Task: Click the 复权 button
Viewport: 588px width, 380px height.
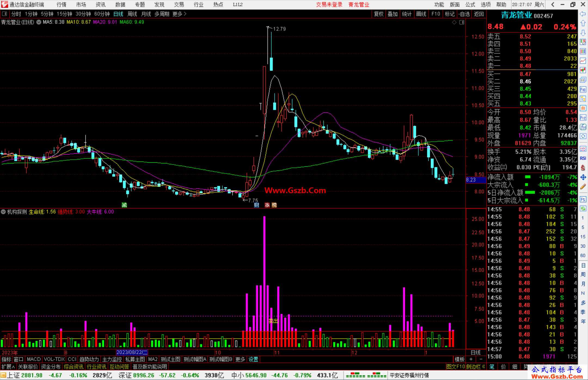Action: tap(378, 14)
